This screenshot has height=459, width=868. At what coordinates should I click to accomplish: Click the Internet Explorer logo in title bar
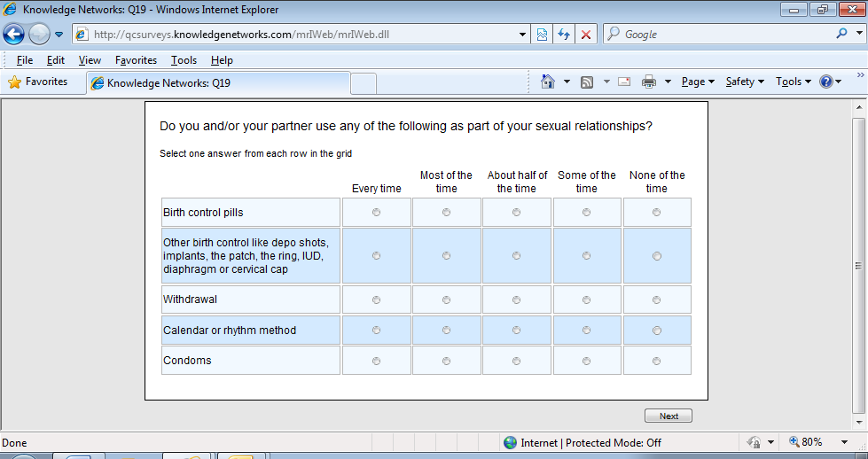[10, 10]
